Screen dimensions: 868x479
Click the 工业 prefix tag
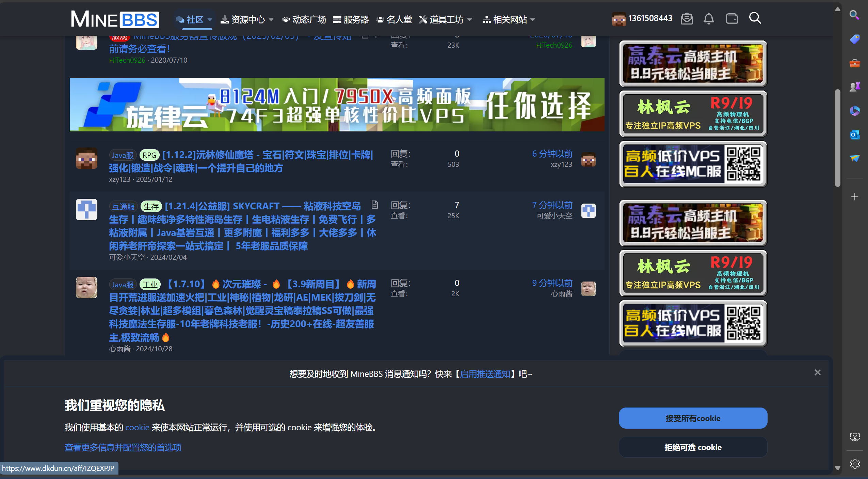pos(150,285)
